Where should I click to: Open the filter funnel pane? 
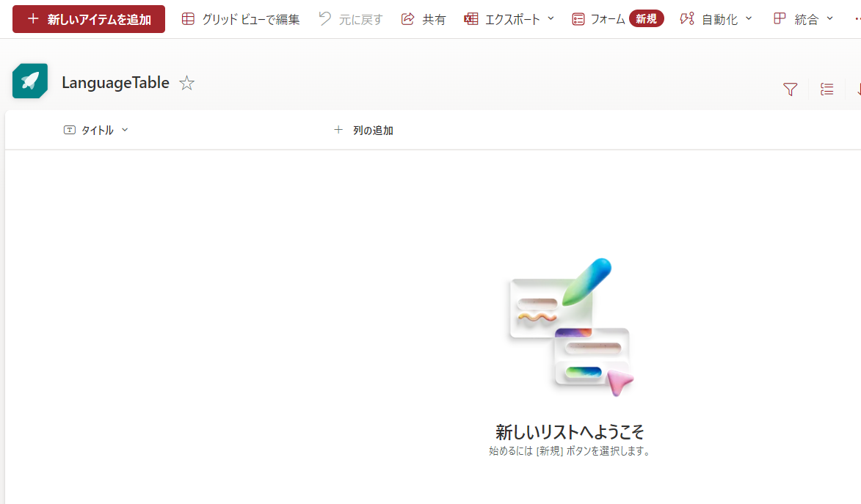click(x=790, y=89)
